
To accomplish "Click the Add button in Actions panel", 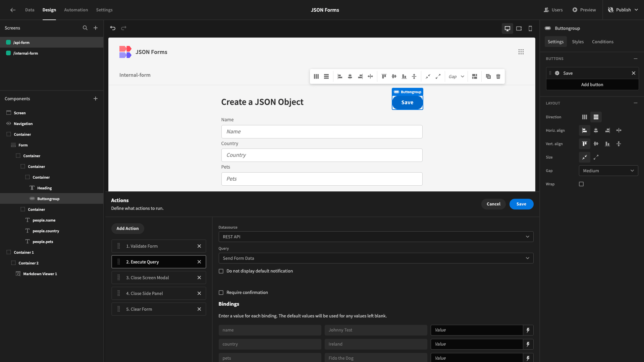I will 127,229.
